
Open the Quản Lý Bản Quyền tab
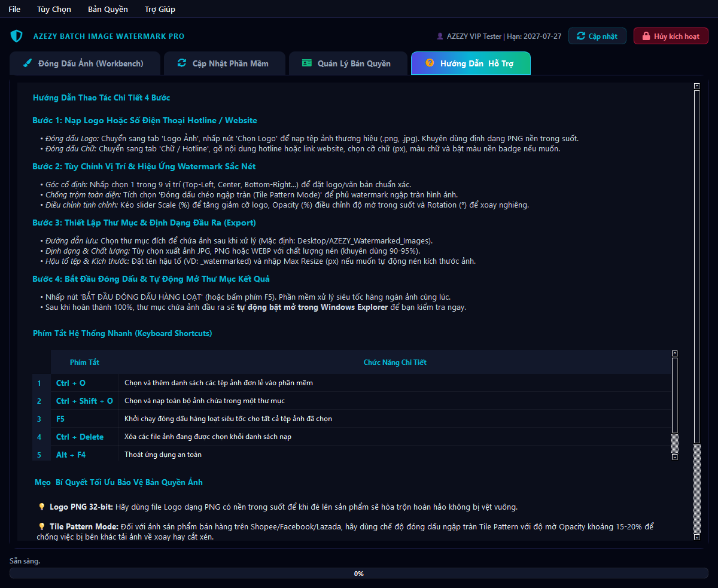[x=347, y=63]
